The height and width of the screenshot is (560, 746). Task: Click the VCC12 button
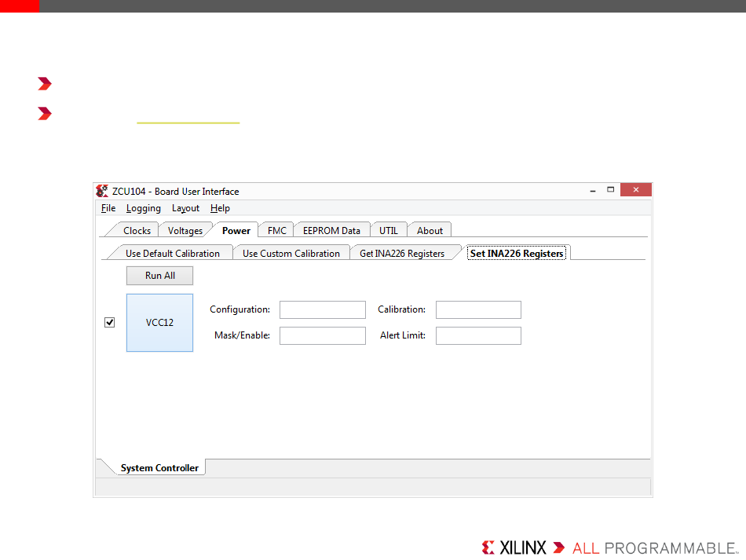(160, 323)
